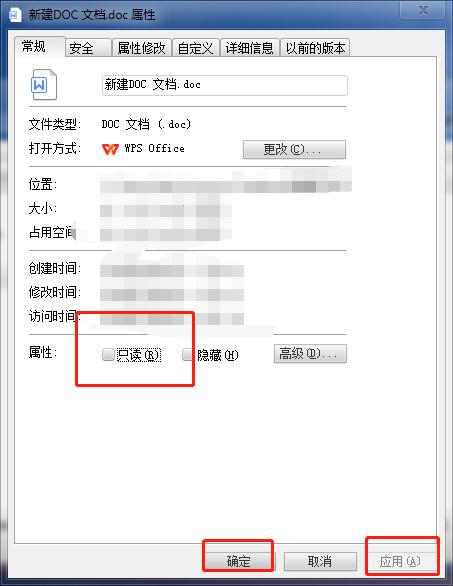Screen dimensions: 453x586
Task: Click the WPS Office program name text
Action: coord(155,149)
